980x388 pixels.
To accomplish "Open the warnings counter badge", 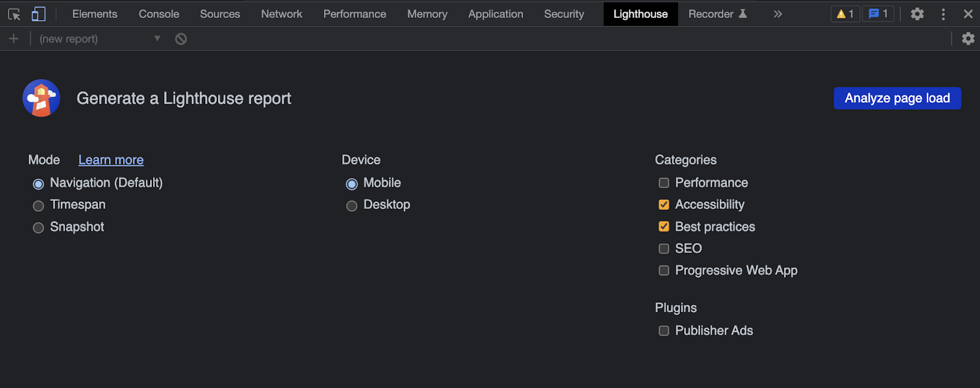I will point(845,13).
